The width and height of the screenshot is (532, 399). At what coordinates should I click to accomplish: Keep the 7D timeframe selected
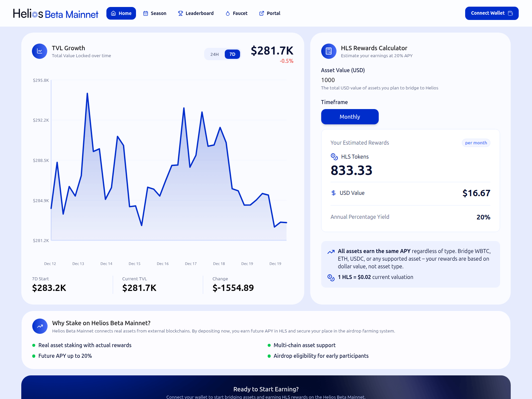[232, 54]
